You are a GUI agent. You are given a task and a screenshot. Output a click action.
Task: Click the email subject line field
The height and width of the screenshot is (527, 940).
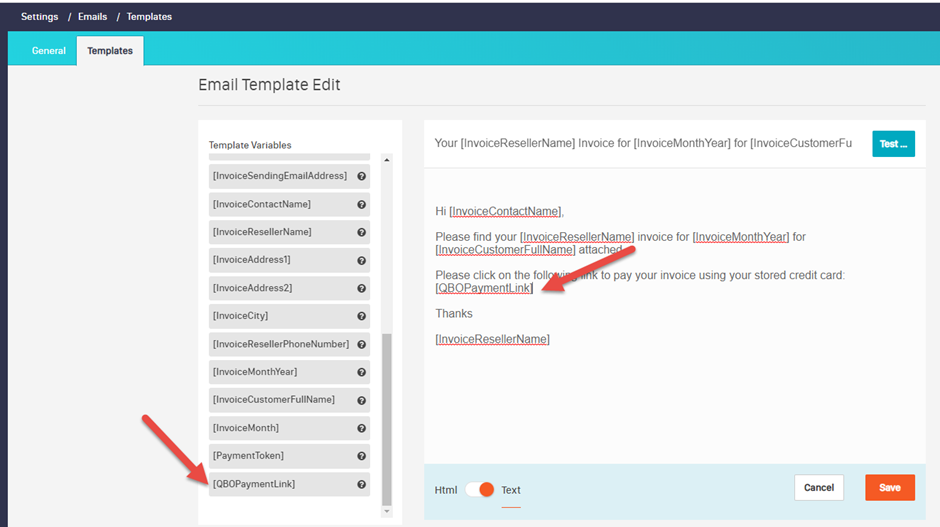[x=643, y=144]
